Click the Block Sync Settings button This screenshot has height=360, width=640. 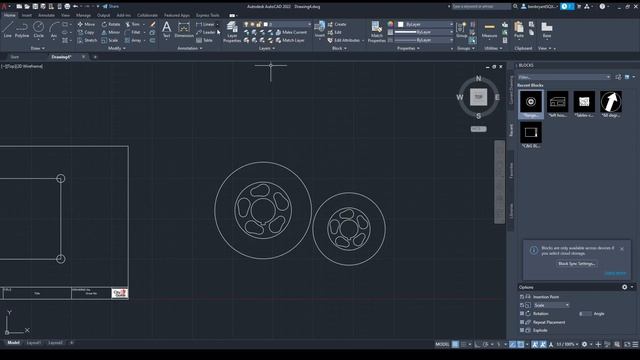coord(576,264)
